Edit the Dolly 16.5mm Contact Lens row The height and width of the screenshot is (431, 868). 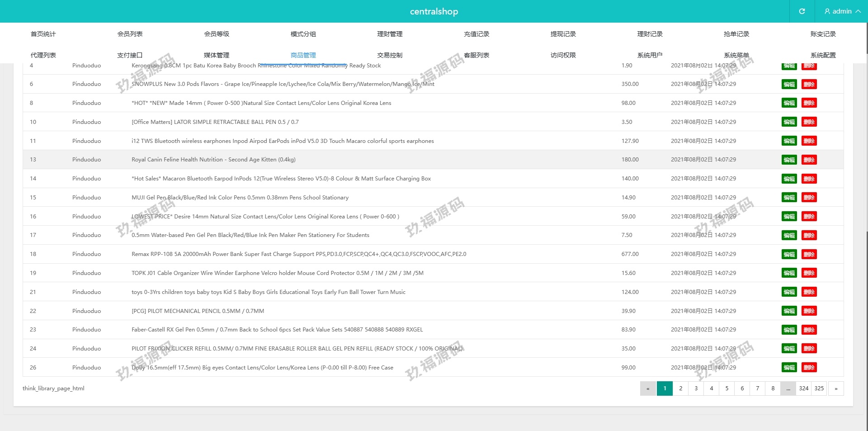click(789, 368)
